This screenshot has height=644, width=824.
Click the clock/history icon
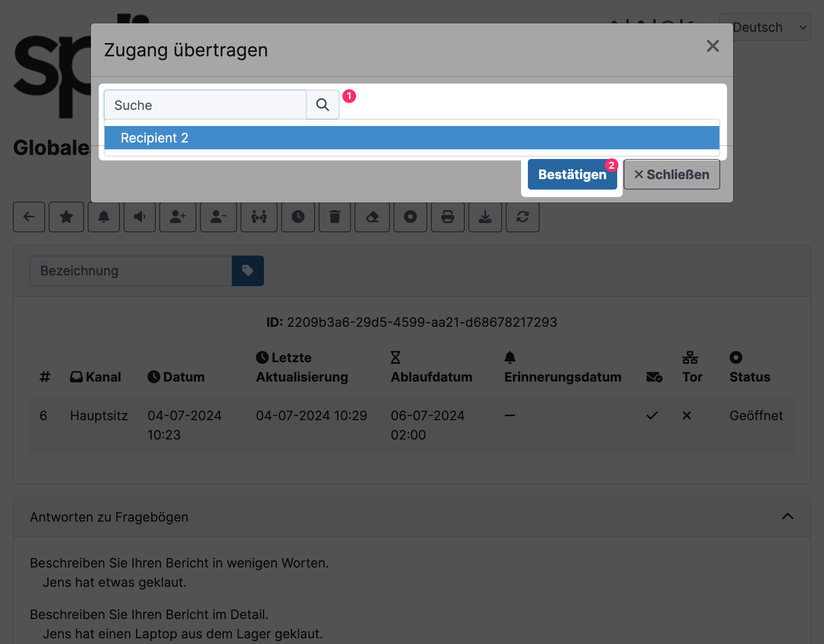[298, 217]
